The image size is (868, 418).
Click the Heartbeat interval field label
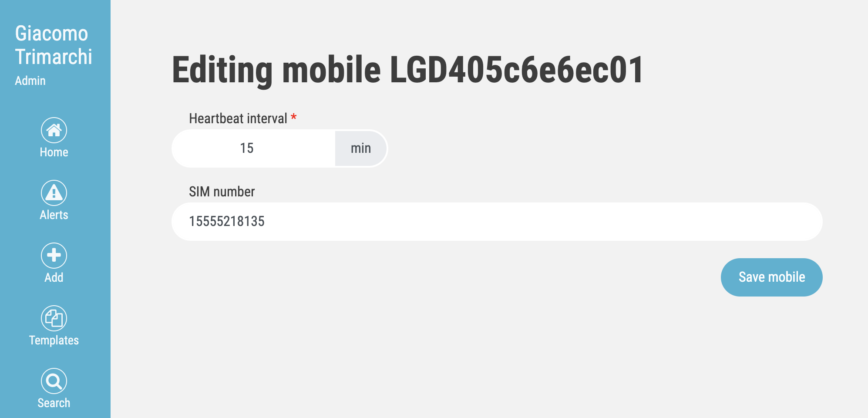click(x=238, y=118)
